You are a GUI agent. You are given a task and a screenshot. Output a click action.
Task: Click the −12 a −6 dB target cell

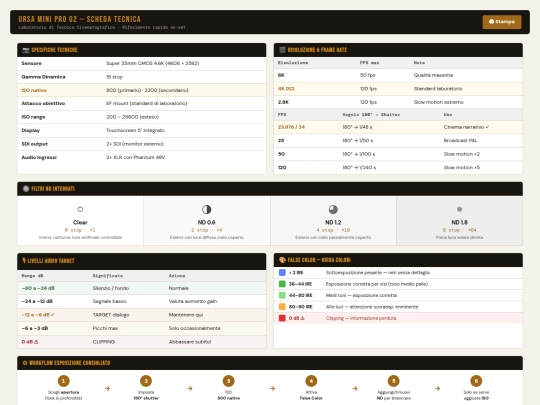[x=38, y=315]
